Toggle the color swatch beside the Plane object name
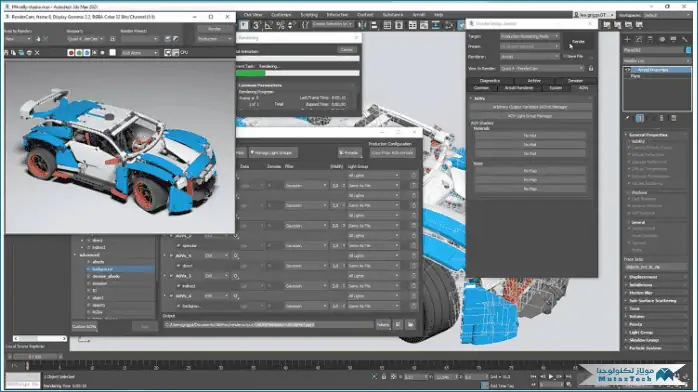This screenshot has width=698, height=392. click(x=688, y=50)
